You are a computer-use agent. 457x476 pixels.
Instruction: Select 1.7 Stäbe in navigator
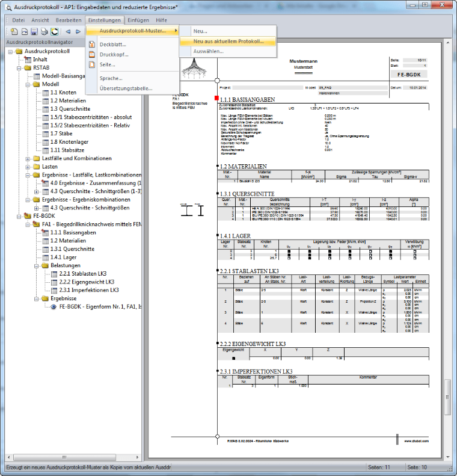click(61, 134)
